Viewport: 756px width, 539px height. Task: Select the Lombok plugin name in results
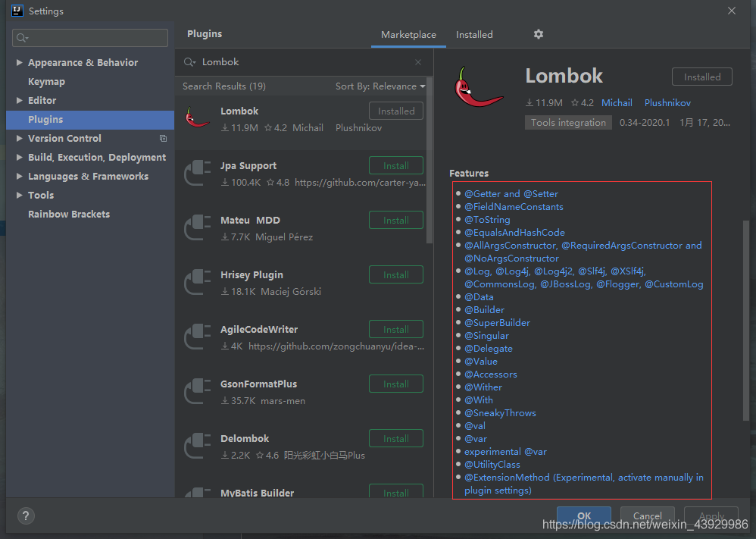pyautogui.click(x=239, y=111)
